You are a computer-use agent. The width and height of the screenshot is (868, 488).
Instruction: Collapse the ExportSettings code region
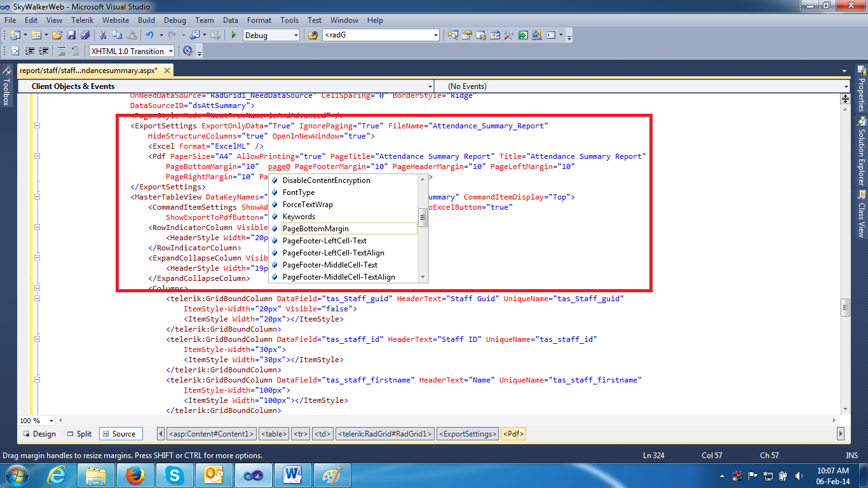pyautogui.click(x=37, y=126)
